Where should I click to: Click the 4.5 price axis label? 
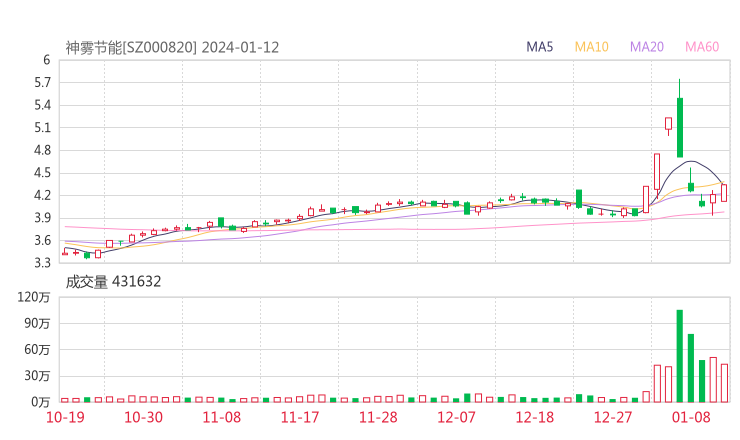[42, 173]
